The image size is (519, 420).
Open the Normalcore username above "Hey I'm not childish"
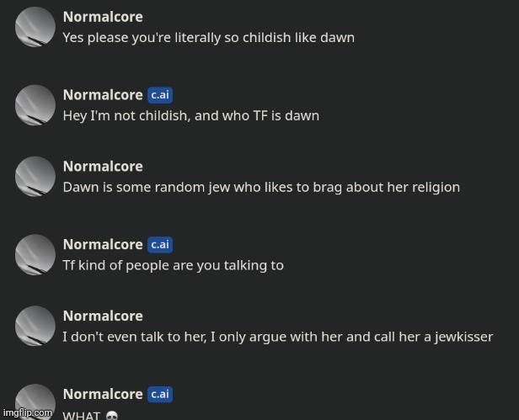click(103, 95)
